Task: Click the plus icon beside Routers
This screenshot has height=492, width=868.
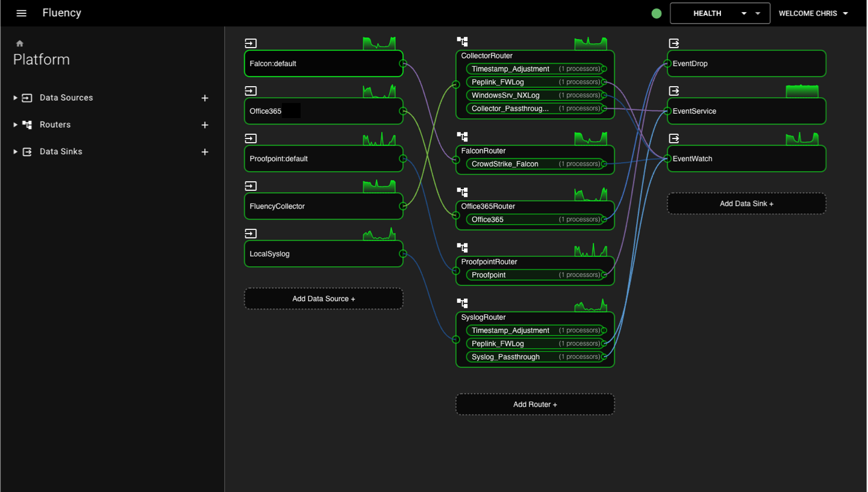Action: 205,125
